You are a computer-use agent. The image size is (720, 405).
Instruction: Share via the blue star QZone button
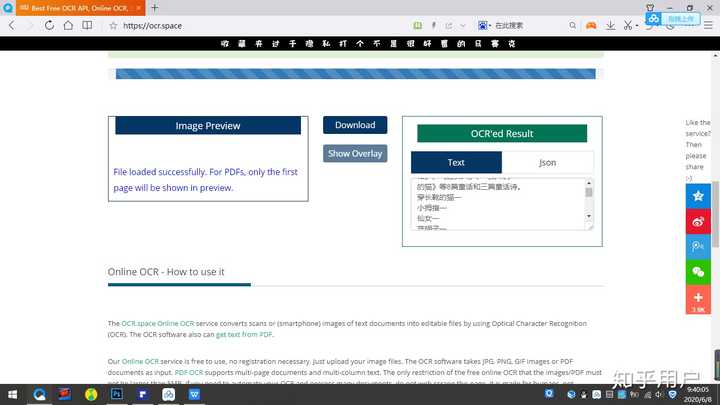tap(698, 196)
